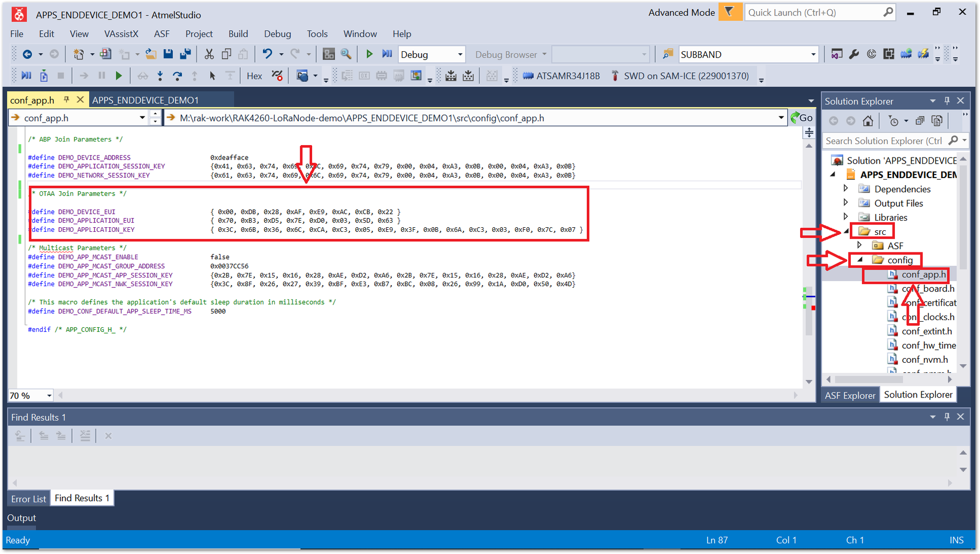The width and height of the screenshot is (980, 554).
Task: Open the Debug menu
Action: [277, 34]
